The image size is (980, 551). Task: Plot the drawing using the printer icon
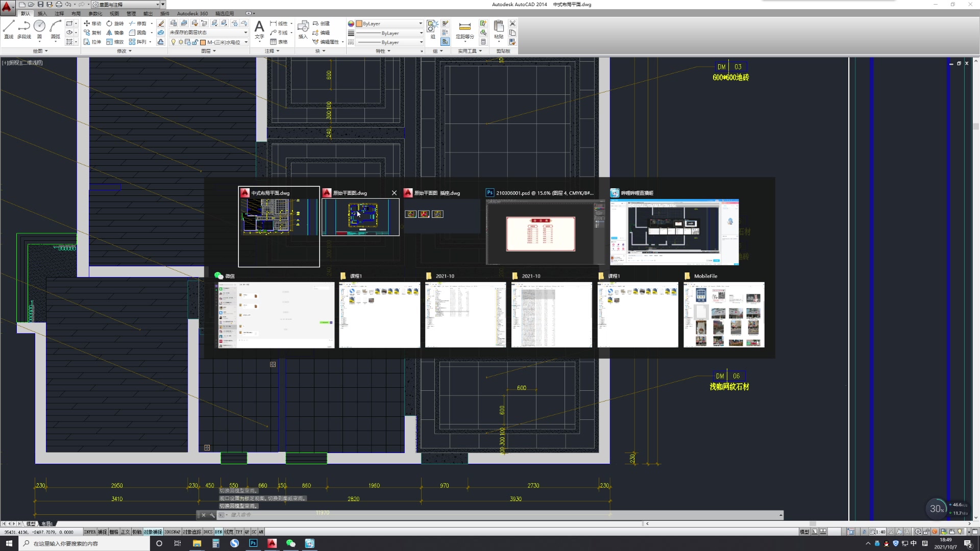pyautogui.click(x=59, y=5)
